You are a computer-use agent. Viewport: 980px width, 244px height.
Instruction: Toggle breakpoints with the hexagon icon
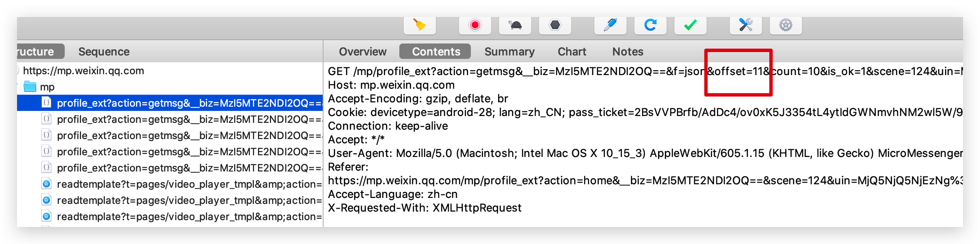tap(555, 25)
